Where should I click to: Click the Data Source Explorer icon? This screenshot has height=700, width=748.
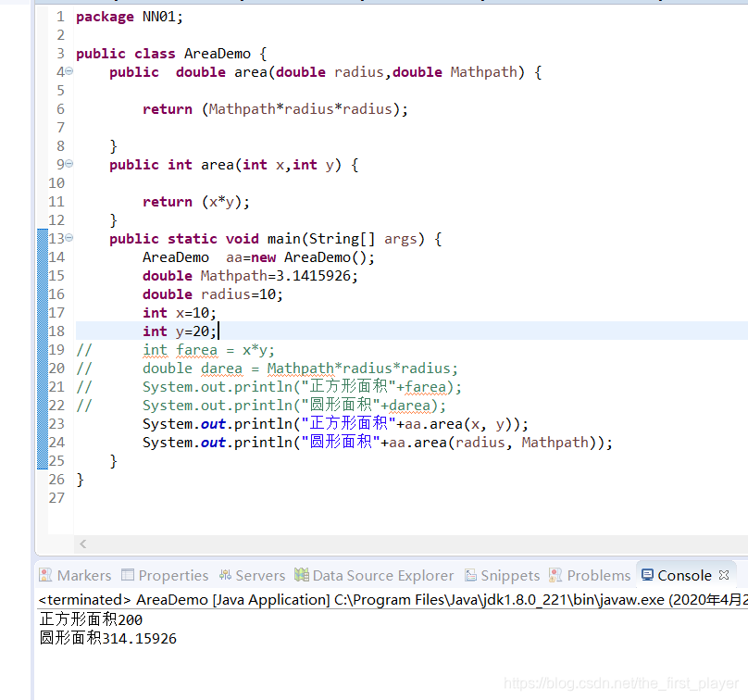[302, 575]
